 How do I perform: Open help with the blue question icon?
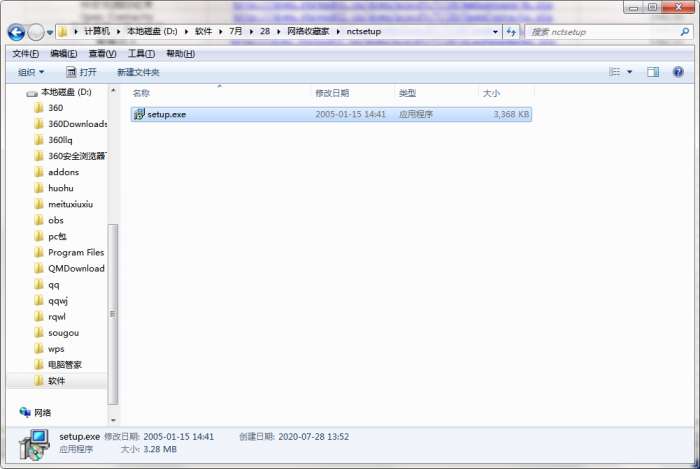[x=678, y=72]
